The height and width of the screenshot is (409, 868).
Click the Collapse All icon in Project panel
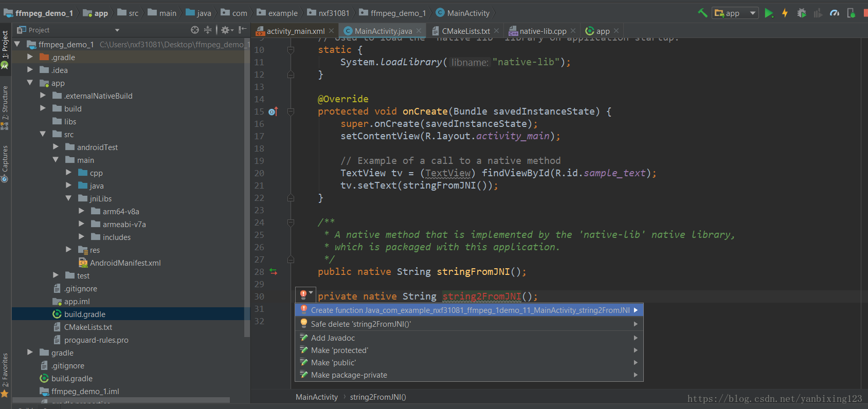pos(208,30)
